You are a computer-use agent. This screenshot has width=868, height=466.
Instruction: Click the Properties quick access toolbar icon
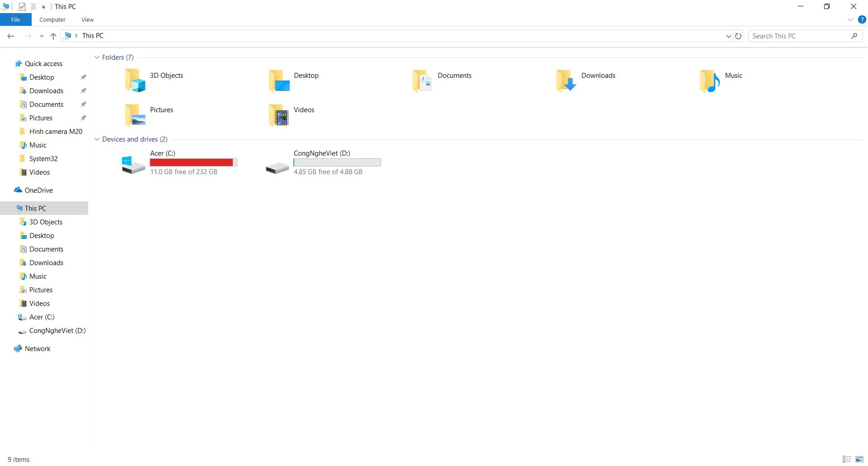(x=22, y=7)
